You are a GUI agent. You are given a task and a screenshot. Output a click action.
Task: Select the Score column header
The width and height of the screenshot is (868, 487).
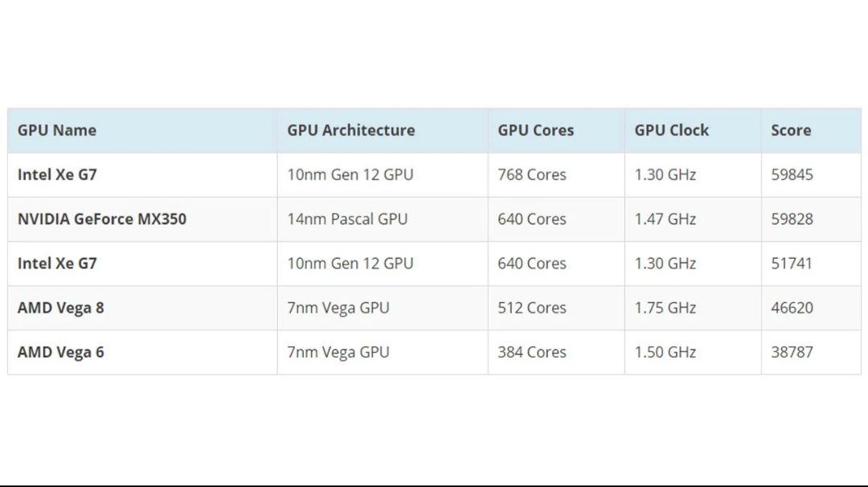pyautogui.click(x=791, y=130)
